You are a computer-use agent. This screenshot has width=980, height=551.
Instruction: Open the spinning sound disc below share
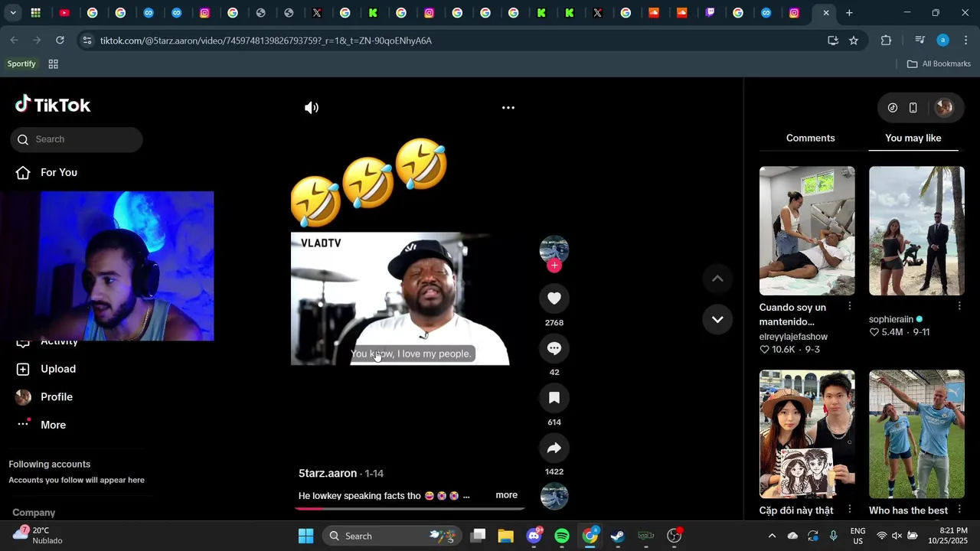554,497
